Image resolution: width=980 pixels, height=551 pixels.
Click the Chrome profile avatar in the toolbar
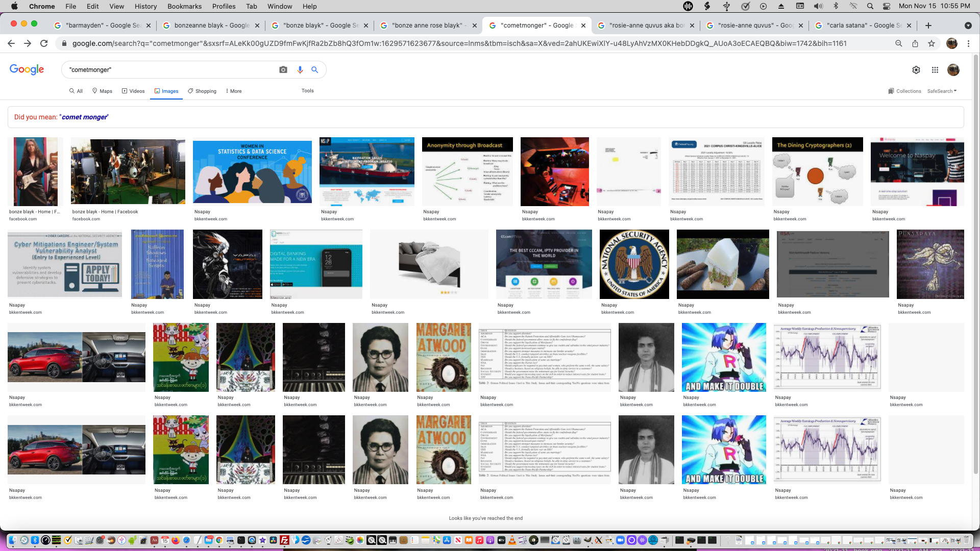[x=952, y=43]
